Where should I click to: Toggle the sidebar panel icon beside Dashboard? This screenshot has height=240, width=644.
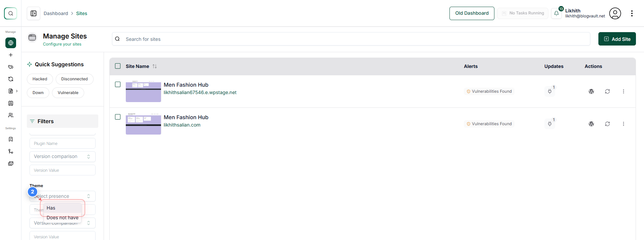tap(34, 13)
